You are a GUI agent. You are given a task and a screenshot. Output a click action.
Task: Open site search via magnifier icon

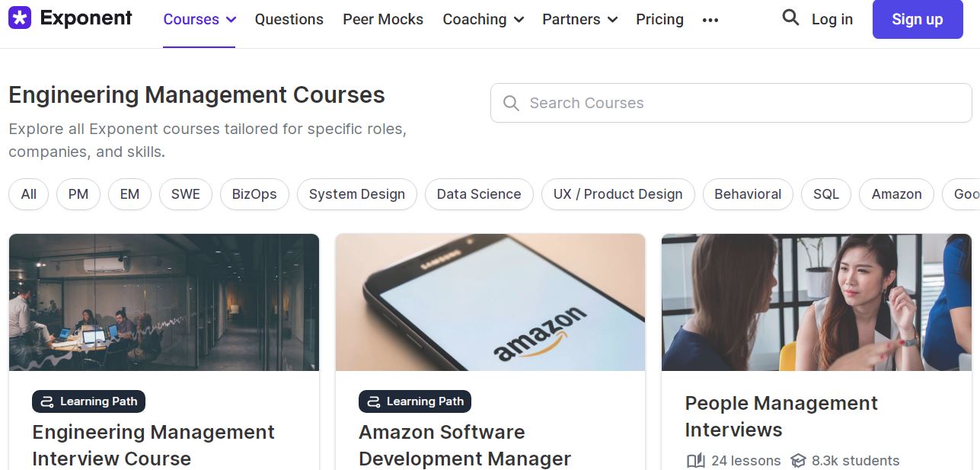[x=790, y=18]
